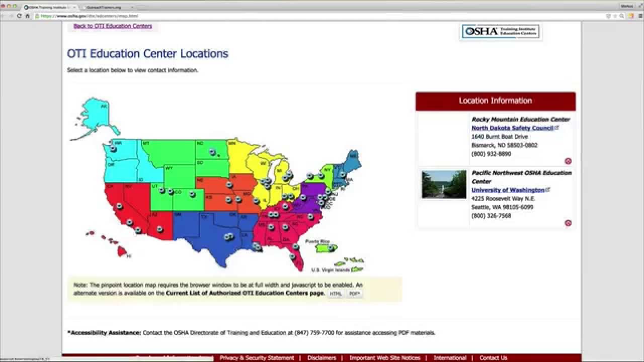
Task: Open the Contact Us footer link
Action: coord(493,358)
